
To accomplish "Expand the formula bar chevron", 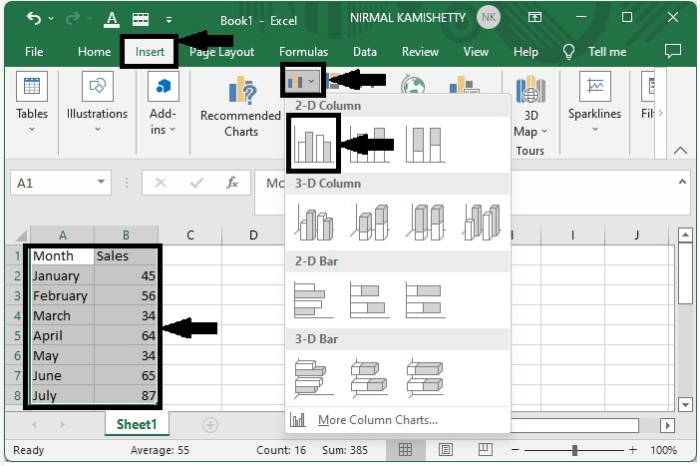I will [x=682, y=182].
